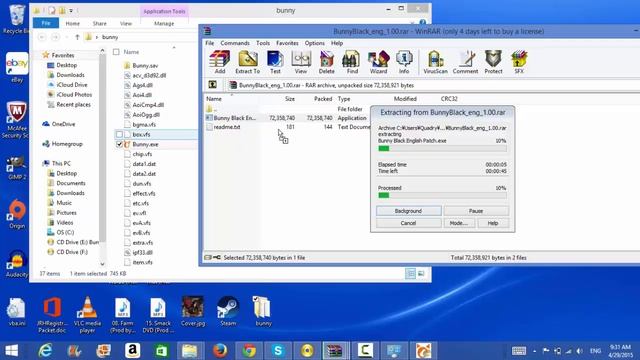
Task: Open Internet Explorer from taskbar
Action: (x=45, y=351)
